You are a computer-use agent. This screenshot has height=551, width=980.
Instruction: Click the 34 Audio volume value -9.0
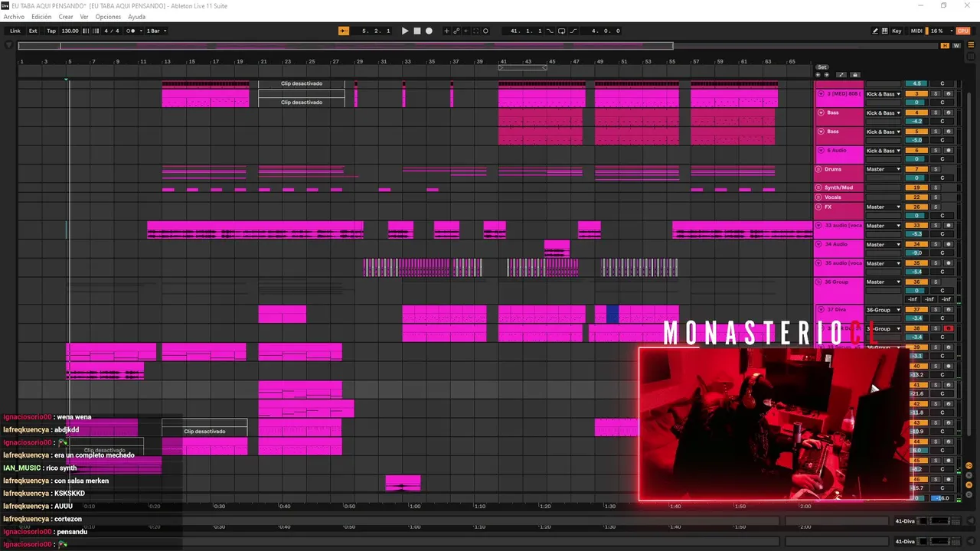pos(916,253)
